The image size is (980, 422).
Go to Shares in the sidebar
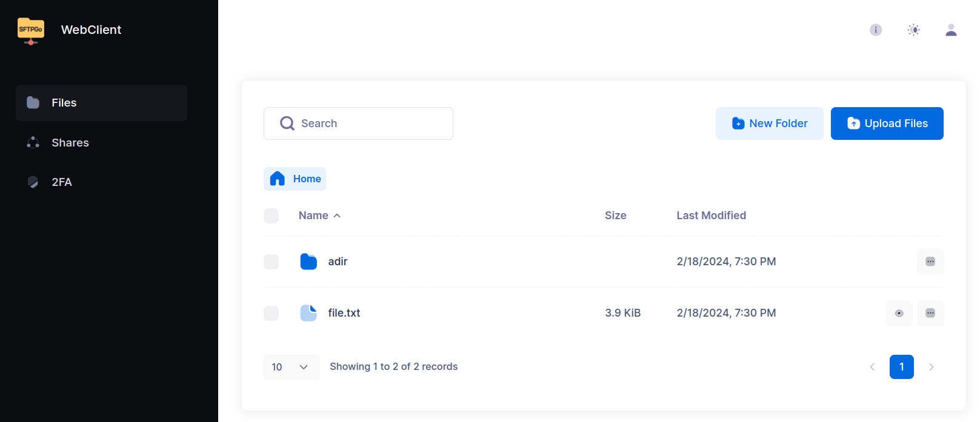70,143
